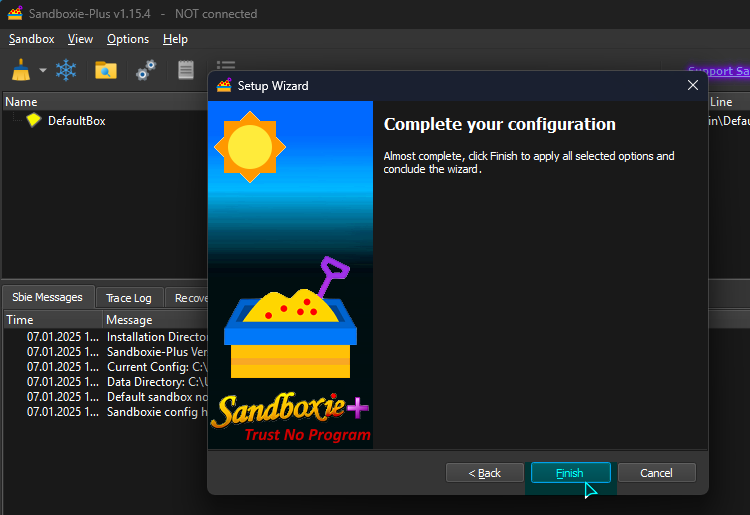750x515 pixels.
Task: Click the snowflake keep-terminated toolbar icon
Action: [66, 70]
